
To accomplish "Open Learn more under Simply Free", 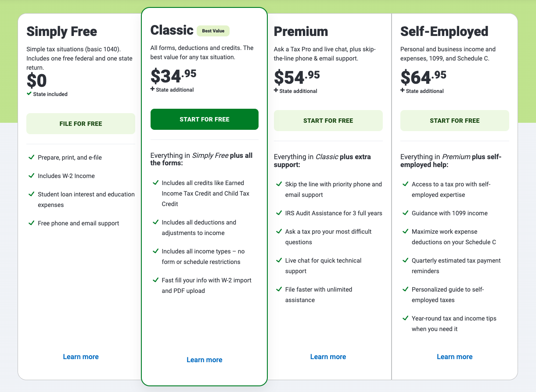I will pos(81,356).
